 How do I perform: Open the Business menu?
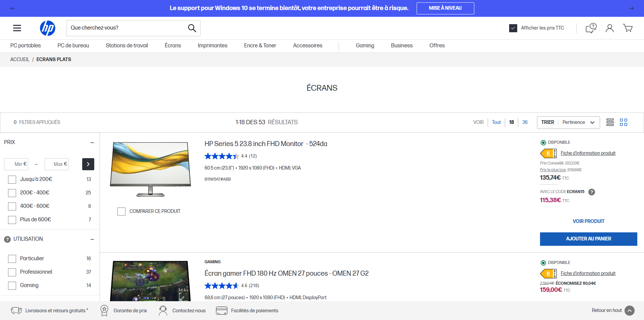402,46
